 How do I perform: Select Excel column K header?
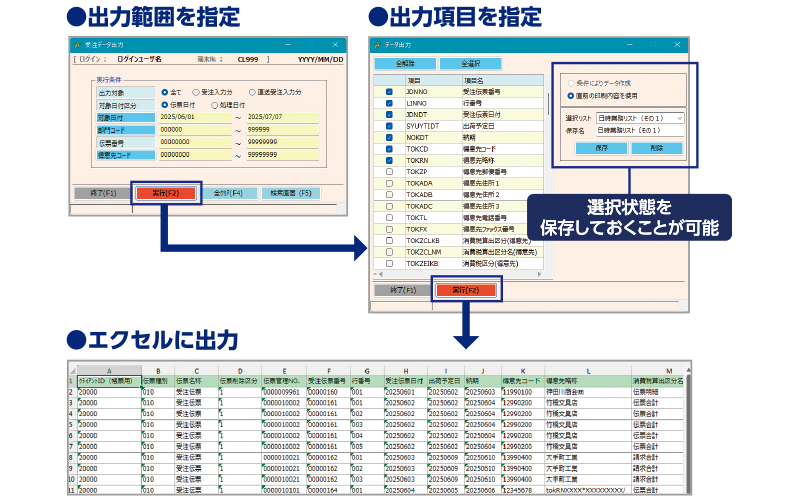click(x=523, y=371)
